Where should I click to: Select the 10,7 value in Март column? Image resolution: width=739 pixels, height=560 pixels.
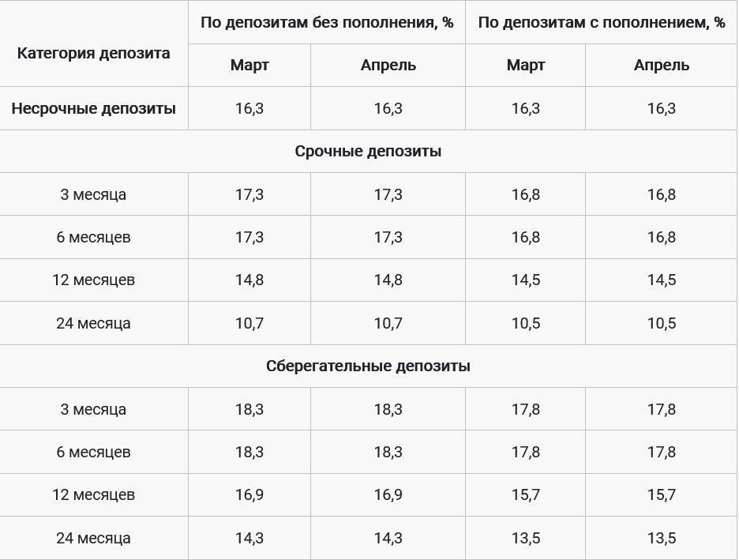coord(249,323)
